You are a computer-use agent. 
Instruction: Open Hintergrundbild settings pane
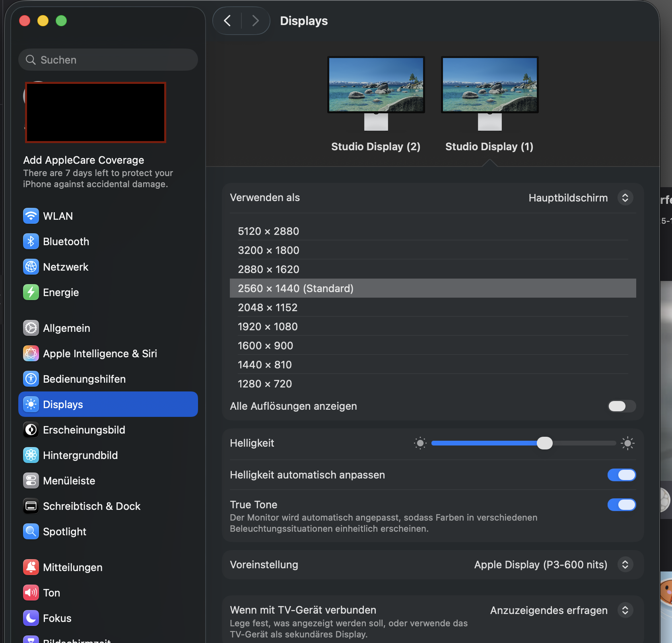[108, 455]
